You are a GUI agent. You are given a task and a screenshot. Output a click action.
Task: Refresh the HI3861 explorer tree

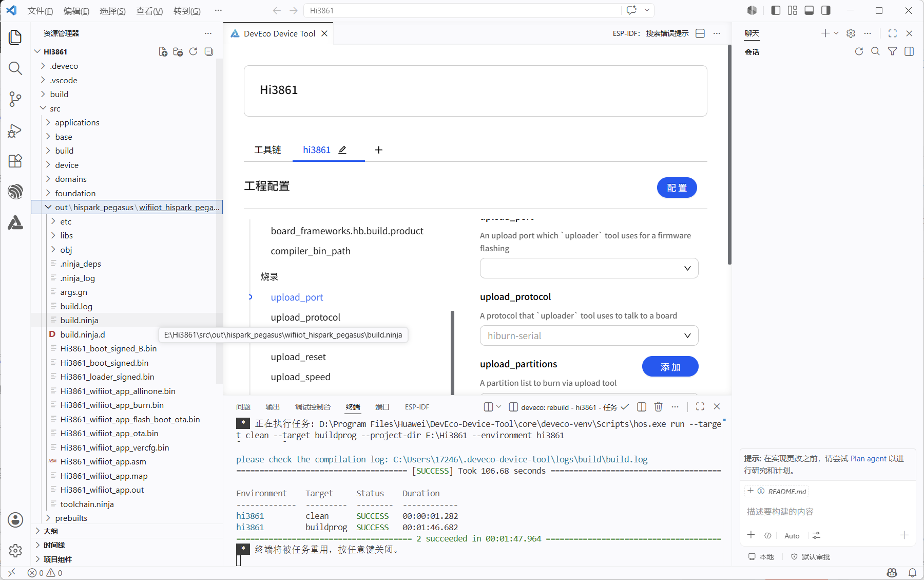pos(194,51)
